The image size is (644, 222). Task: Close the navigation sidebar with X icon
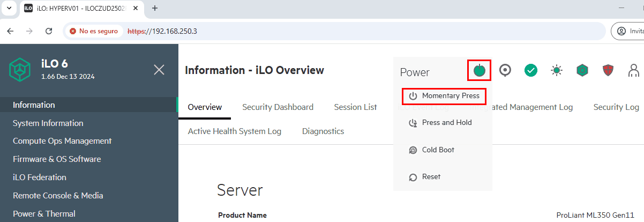[x=159, y=70]
